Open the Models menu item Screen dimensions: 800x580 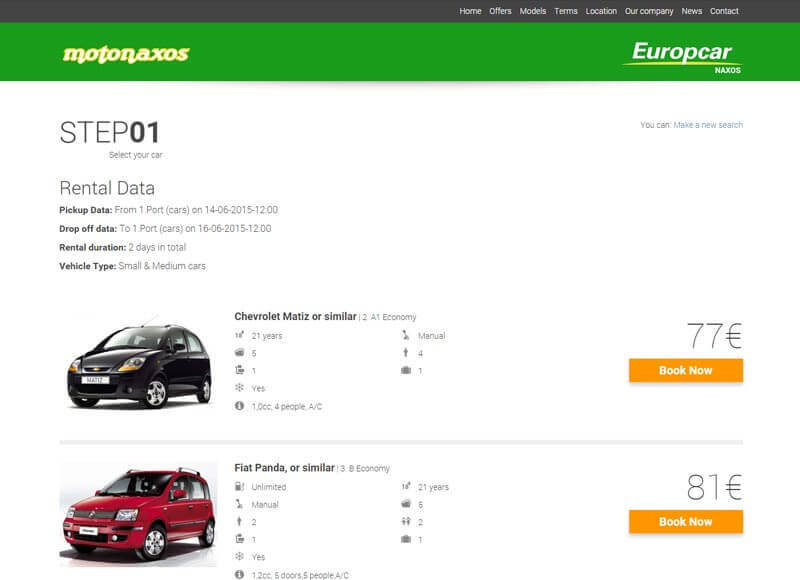(x=533, y=11)
